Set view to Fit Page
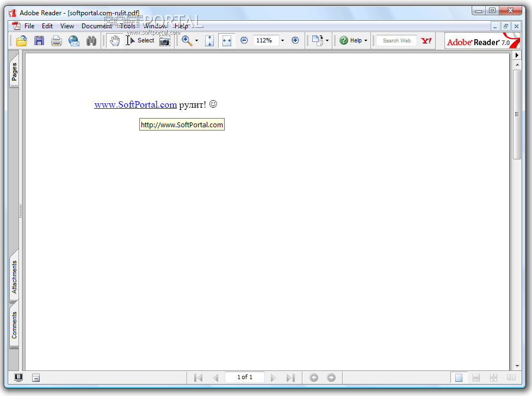 [209, 41]
